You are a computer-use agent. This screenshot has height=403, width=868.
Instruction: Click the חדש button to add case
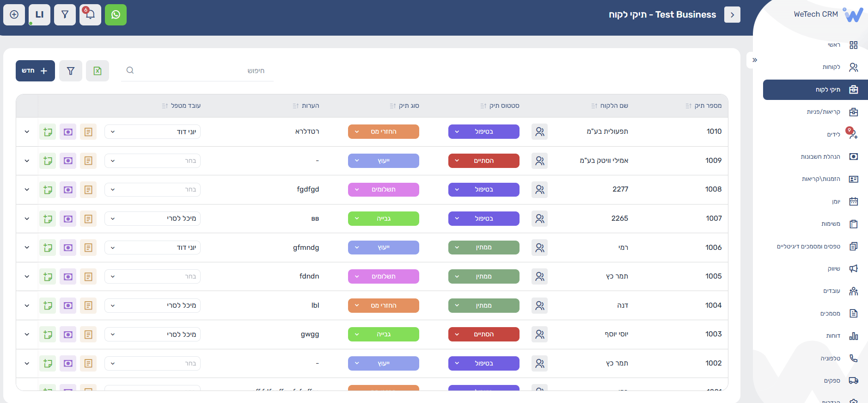tap(35, 71)
